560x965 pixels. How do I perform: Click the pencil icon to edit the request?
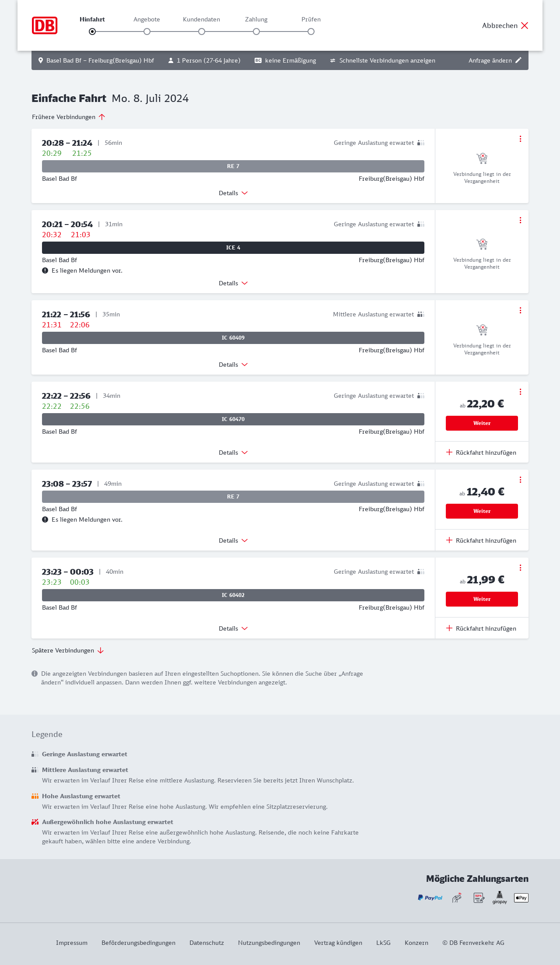click(518, 60)
